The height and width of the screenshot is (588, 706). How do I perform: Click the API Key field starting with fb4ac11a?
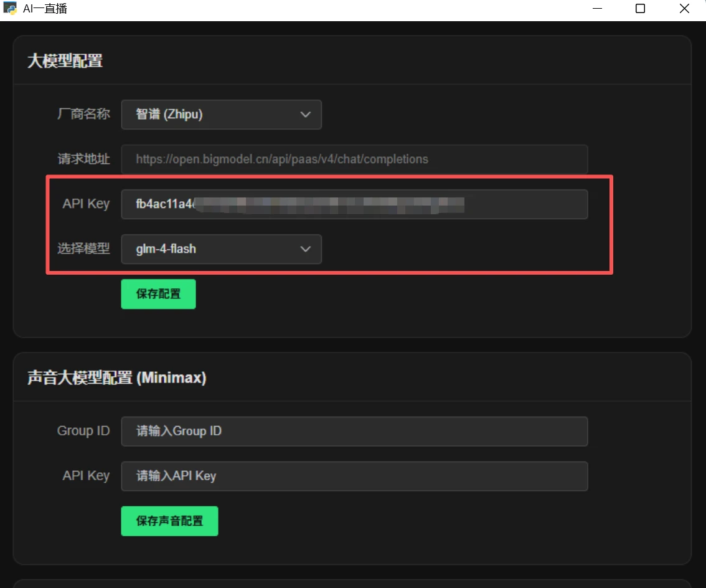point(354,204)
